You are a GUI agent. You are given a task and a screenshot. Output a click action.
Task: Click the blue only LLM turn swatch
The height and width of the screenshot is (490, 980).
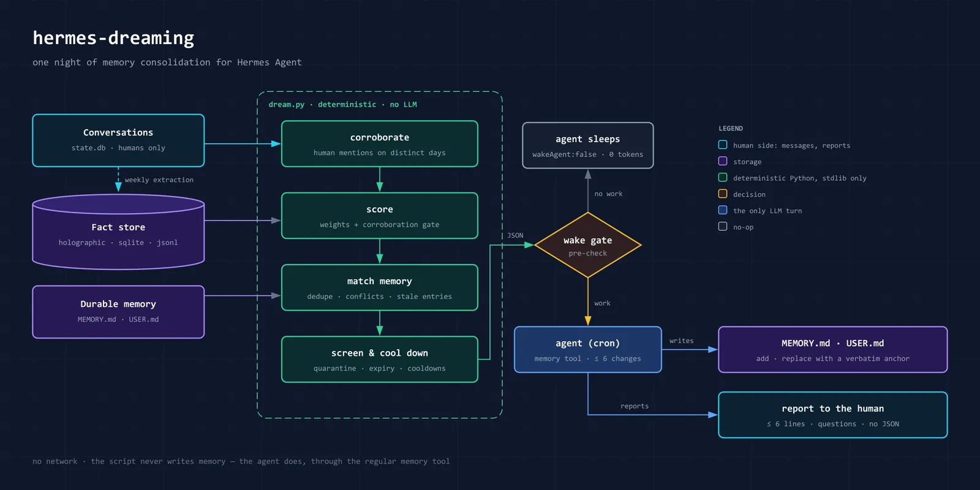(723, 210)
